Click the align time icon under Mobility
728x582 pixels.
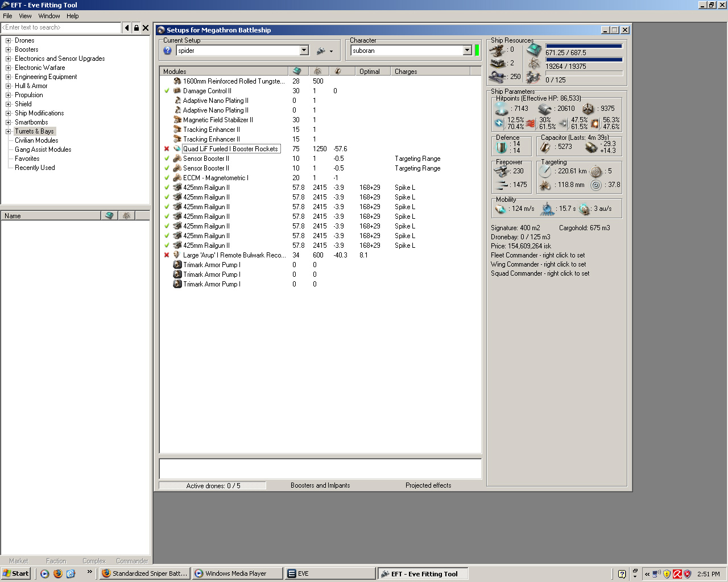(x=547, y=209)
